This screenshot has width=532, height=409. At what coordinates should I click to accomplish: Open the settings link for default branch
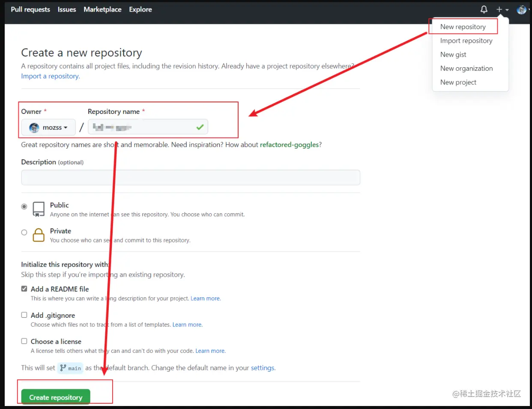click(263, 368)
